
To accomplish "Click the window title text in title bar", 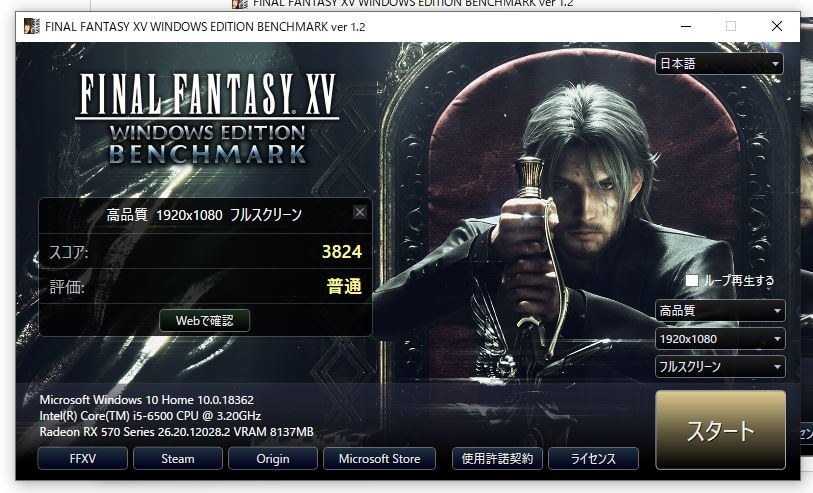I will pos(205,27).
